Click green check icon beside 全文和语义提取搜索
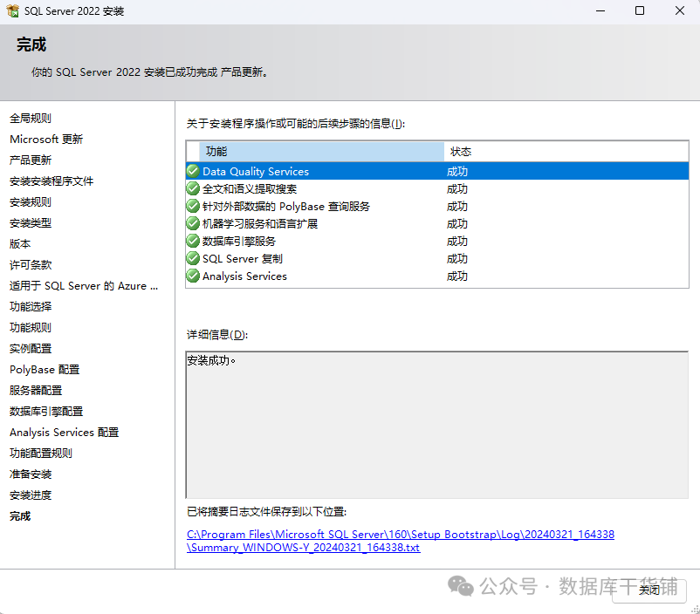Viewport: 700px width, 614px height. (193, 188)
